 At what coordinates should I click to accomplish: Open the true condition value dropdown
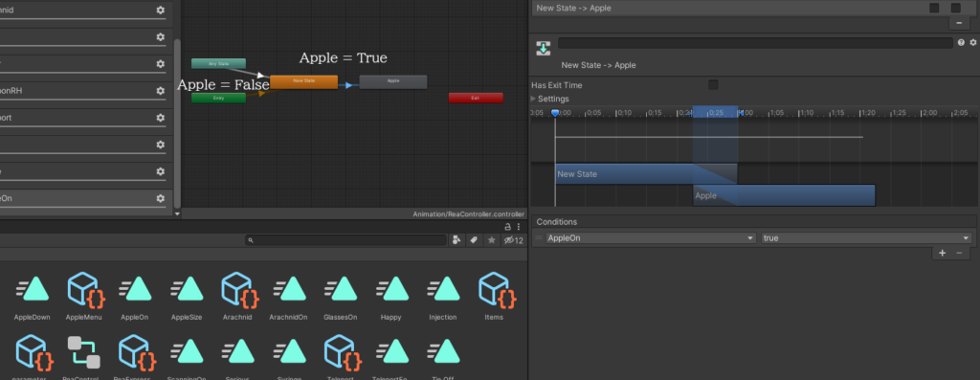[x=866, y=238]
